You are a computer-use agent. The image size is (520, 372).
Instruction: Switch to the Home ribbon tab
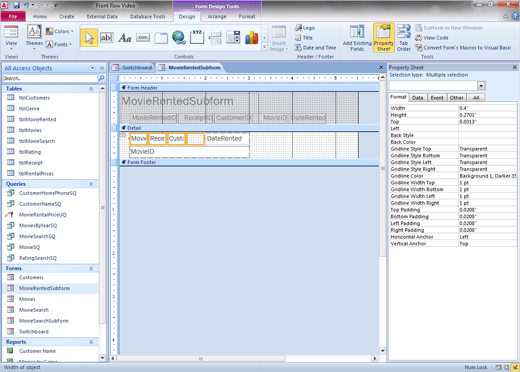40,16
